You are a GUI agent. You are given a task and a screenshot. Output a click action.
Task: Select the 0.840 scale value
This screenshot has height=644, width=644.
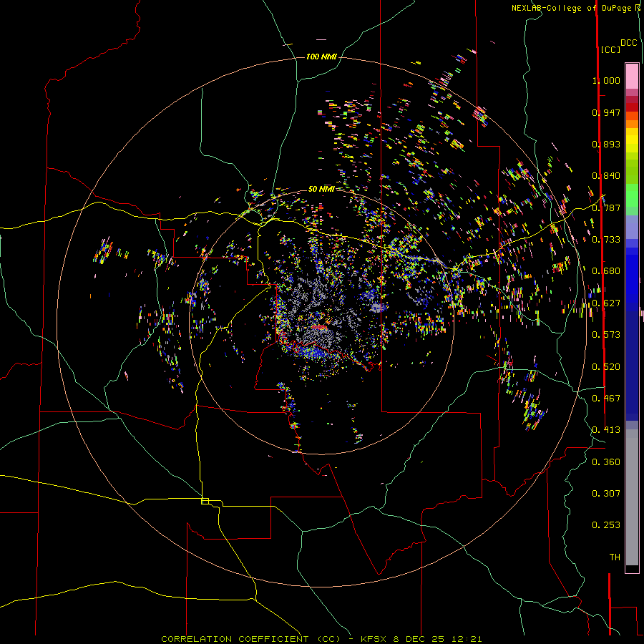point(606,176)
